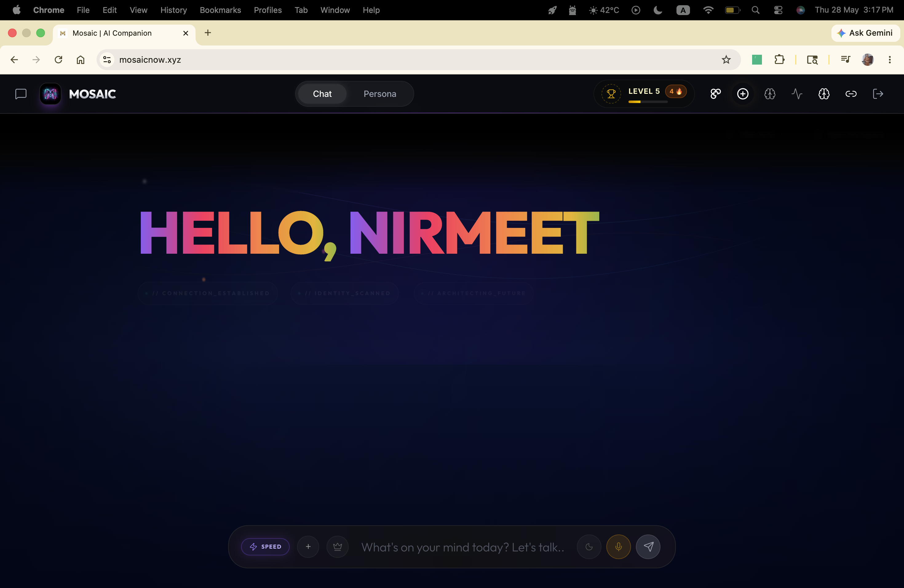Viewport: 904px width, 588px height.
Task: Click the moon icon in input bar
Action: tap(589, 546)
